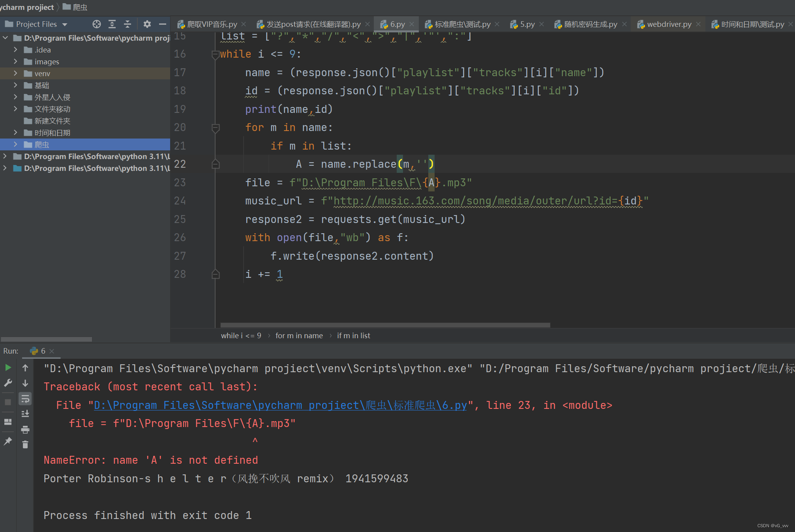Open Project panel gear options
The width and height of the screenshot is (795, 532).
[x=147, y=24]
